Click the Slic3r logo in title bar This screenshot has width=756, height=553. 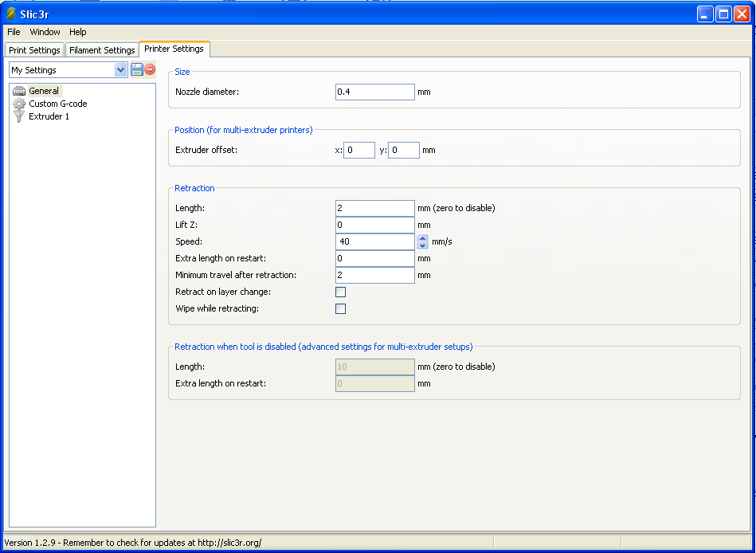click(10, 14)
